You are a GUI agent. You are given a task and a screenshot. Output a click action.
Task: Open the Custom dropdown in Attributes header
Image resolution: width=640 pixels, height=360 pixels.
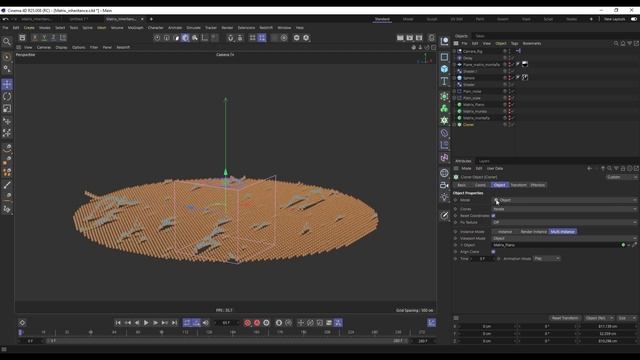622,177
